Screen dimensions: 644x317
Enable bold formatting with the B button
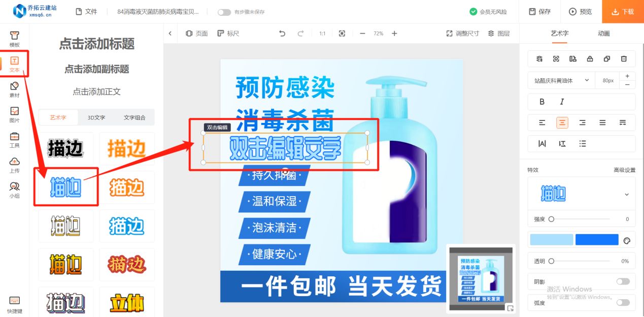tap(541, 101)
